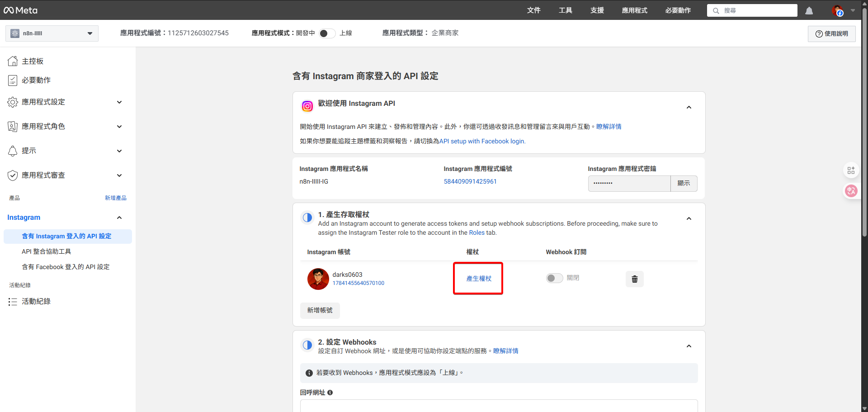Open the translation tool floating icon
Viewport: 868px width, 412px height.
coord(851,191)
